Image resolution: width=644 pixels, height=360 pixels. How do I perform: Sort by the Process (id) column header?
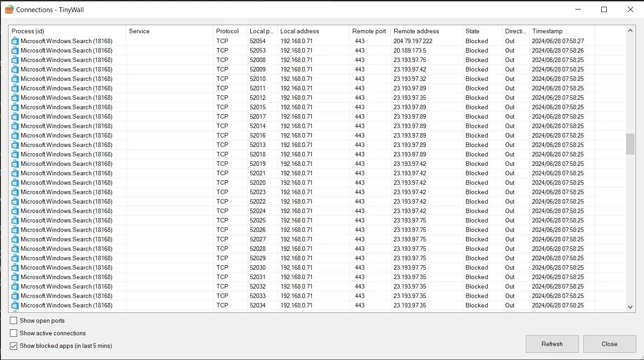coord(67,31)
